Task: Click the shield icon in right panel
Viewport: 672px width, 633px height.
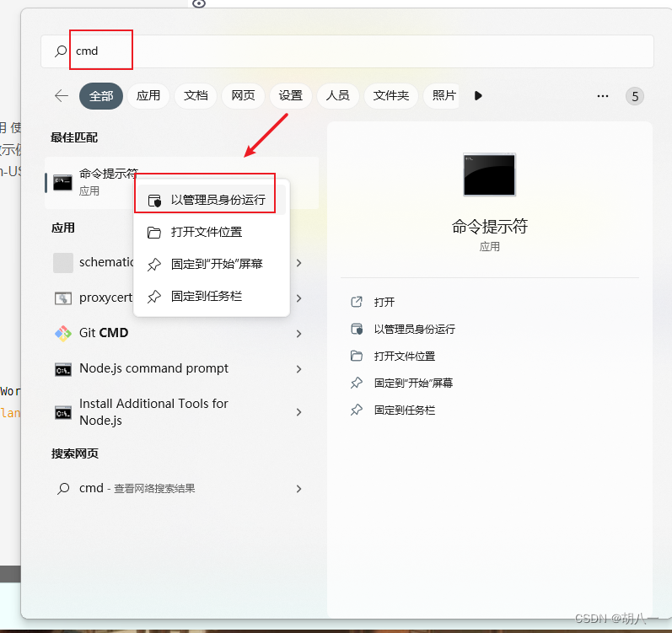Action: point(357,329)
